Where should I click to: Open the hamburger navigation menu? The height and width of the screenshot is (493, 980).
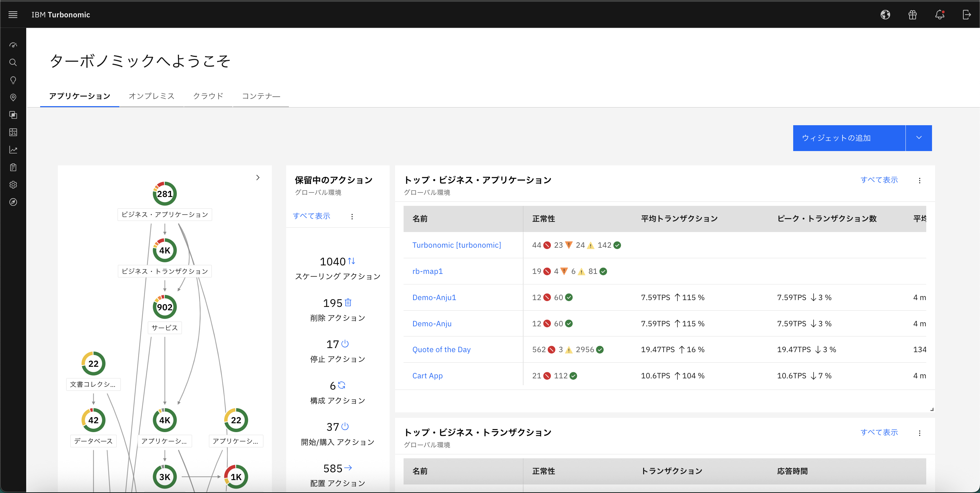[x=13, y=14]
